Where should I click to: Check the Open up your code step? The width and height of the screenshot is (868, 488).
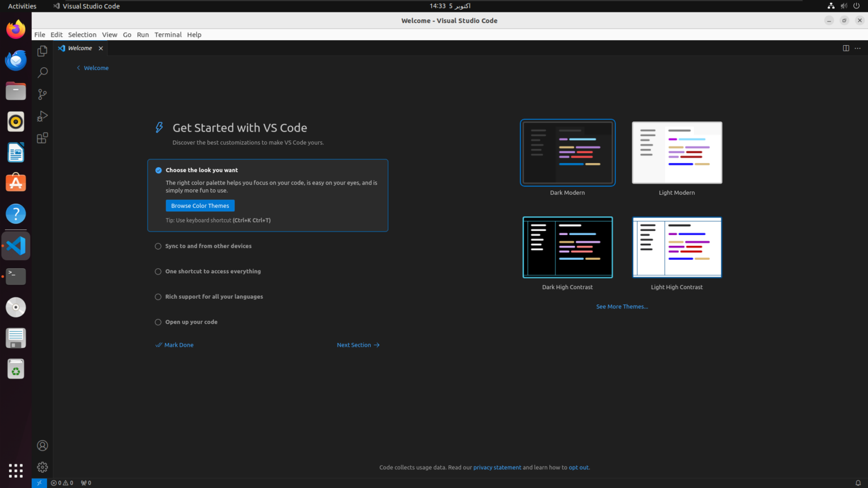(x=158, y=321)
